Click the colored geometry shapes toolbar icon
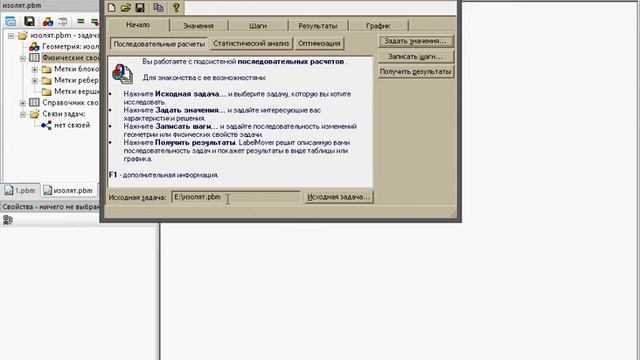640x360 pixels. (x=48, y=21)
